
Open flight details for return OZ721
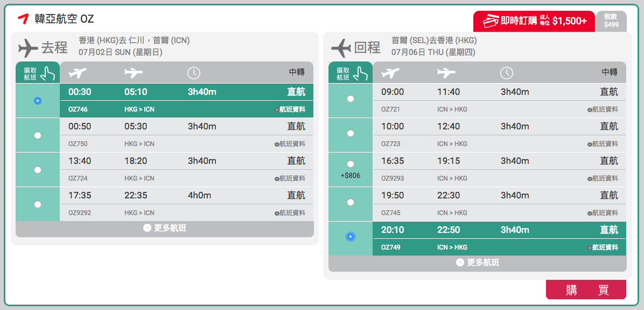click(x=603, y=109)
